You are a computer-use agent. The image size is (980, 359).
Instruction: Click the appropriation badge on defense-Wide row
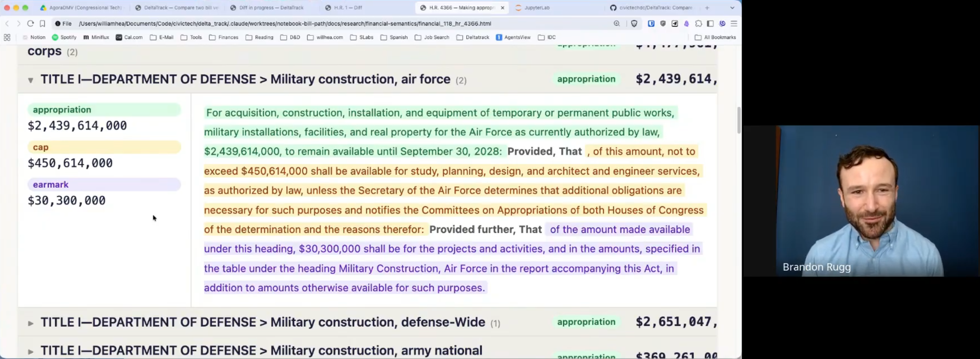click(x=586, y=322)
